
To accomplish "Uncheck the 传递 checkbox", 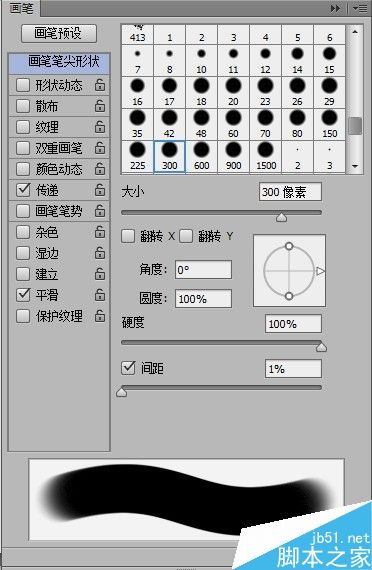I will (23, 190).
